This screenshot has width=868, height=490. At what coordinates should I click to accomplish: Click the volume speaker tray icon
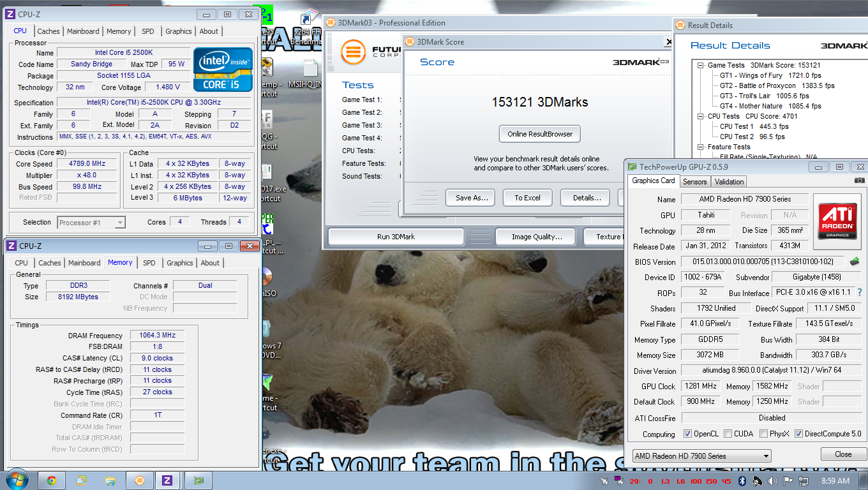(773, 481)
